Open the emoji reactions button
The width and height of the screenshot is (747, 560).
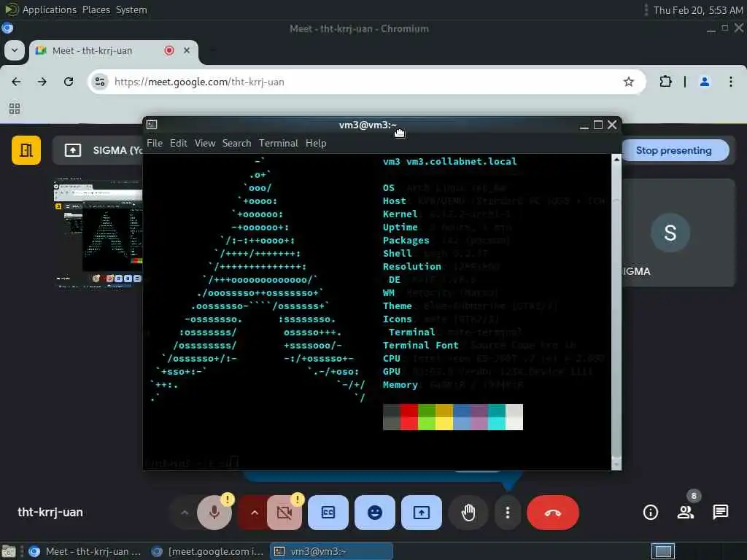[x=375, y=513]
